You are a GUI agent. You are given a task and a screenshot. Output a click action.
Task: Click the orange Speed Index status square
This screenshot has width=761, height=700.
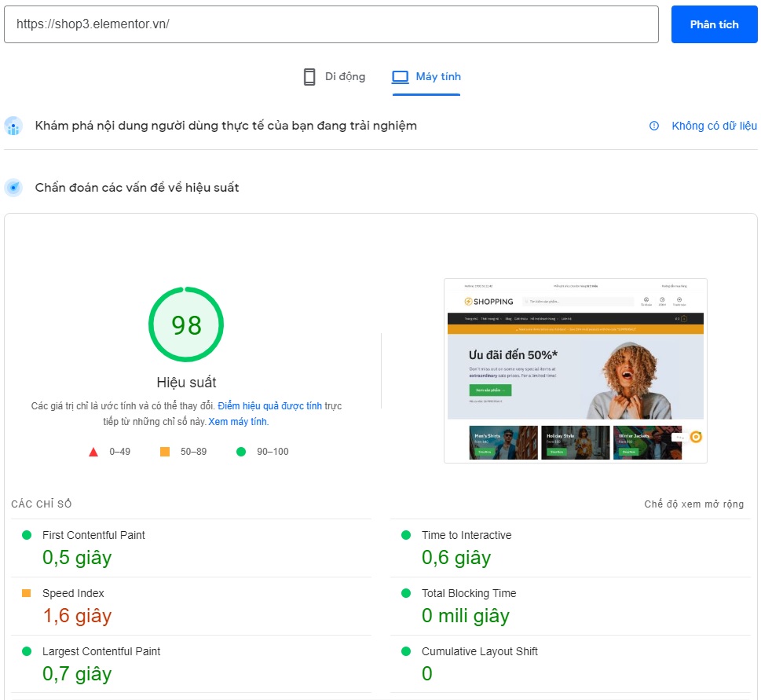tap(27, 593)
